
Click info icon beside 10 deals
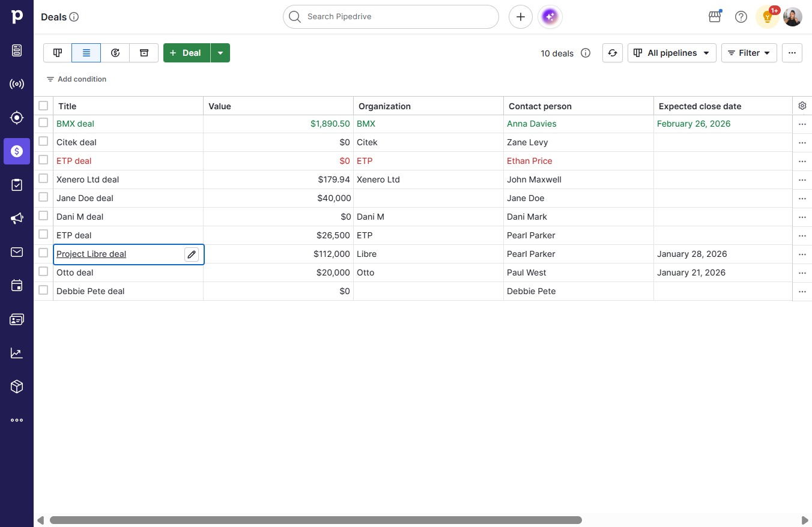(x=586, y=53)
